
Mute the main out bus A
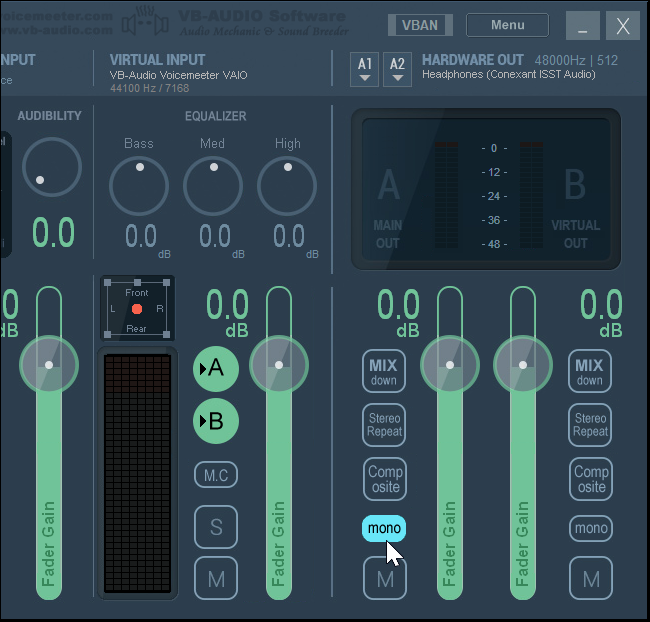385,578
